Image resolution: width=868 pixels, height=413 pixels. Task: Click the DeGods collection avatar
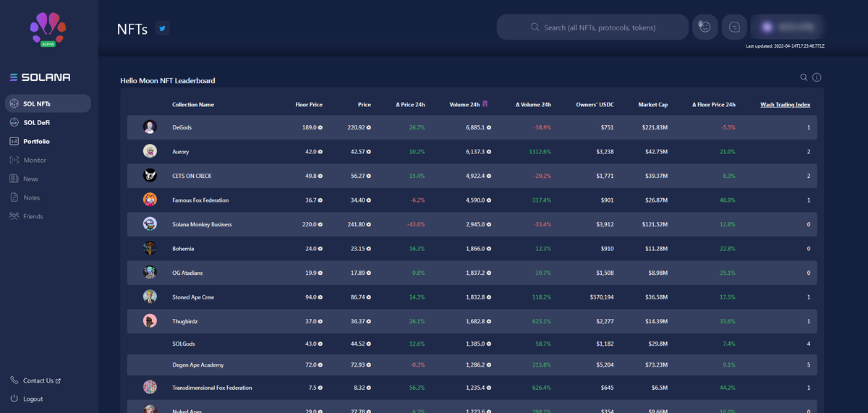[x=150, y=127]
